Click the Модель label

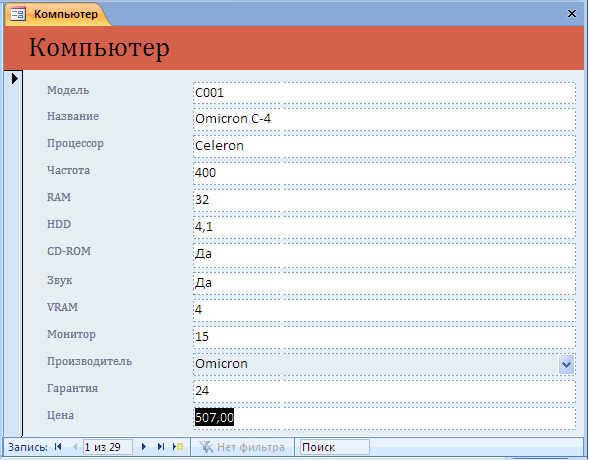68,90
